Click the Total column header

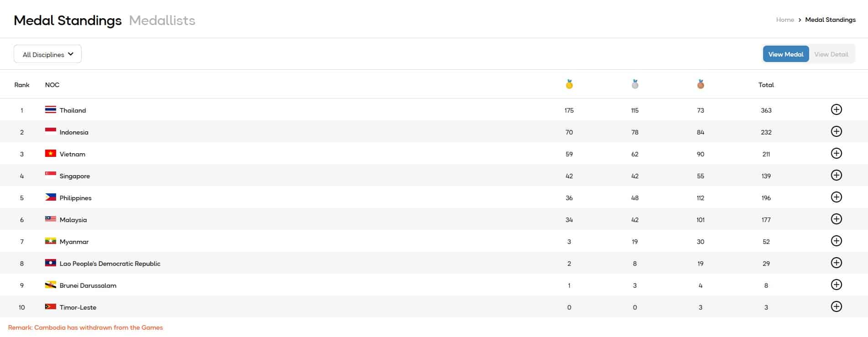pyautogui.click(x=766, y=85)
